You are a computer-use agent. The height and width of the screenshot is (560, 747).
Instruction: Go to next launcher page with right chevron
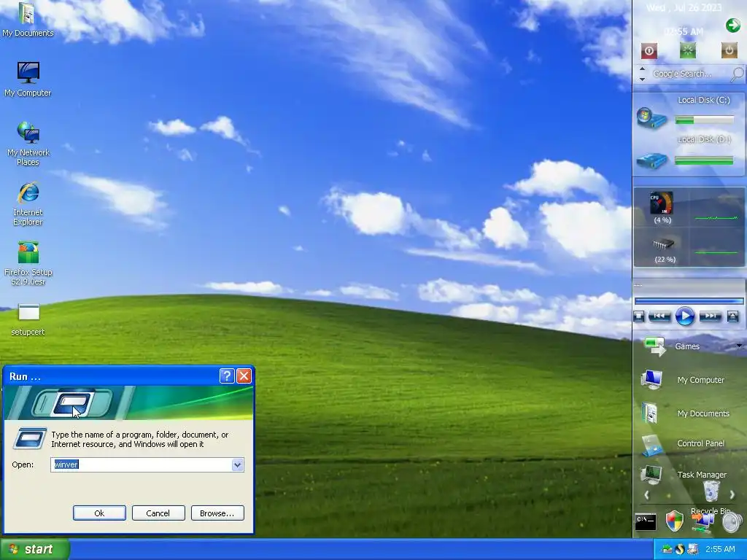[x=732, y=495]
